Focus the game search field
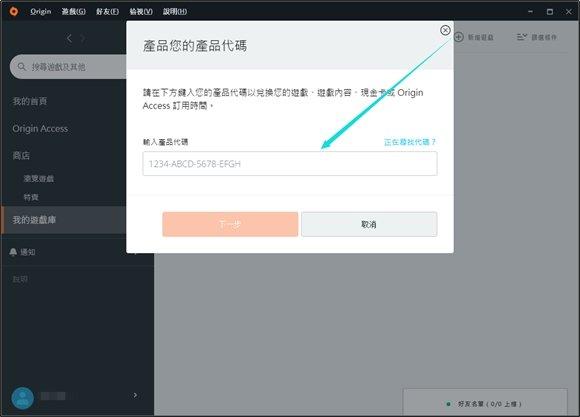The width and height of the screenshot is (580, 417). (68, 67)
